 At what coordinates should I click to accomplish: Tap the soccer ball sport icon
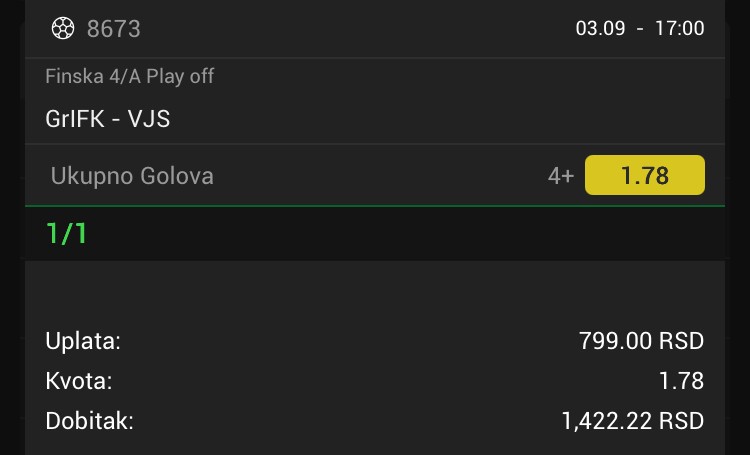(63, 28)
